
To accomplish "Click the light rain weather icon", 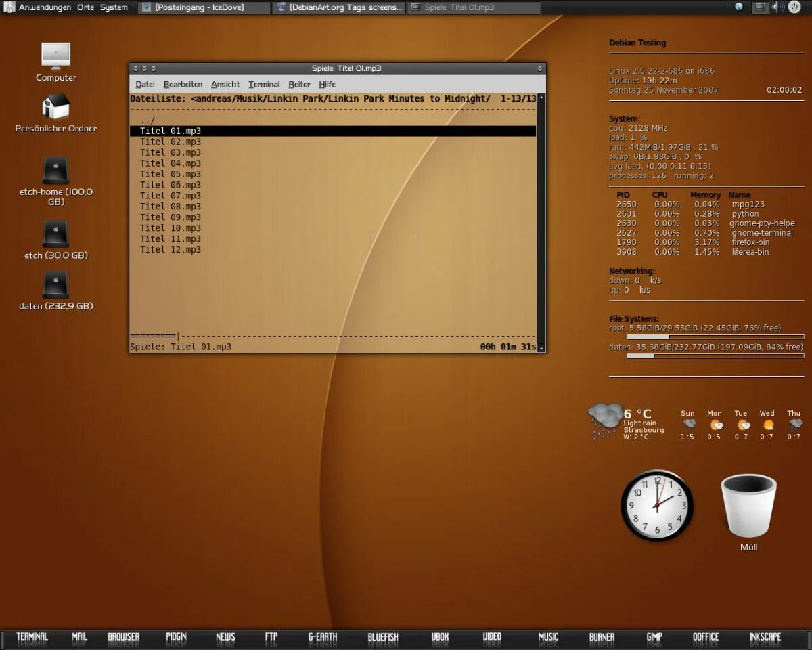I will coord(604,420).
